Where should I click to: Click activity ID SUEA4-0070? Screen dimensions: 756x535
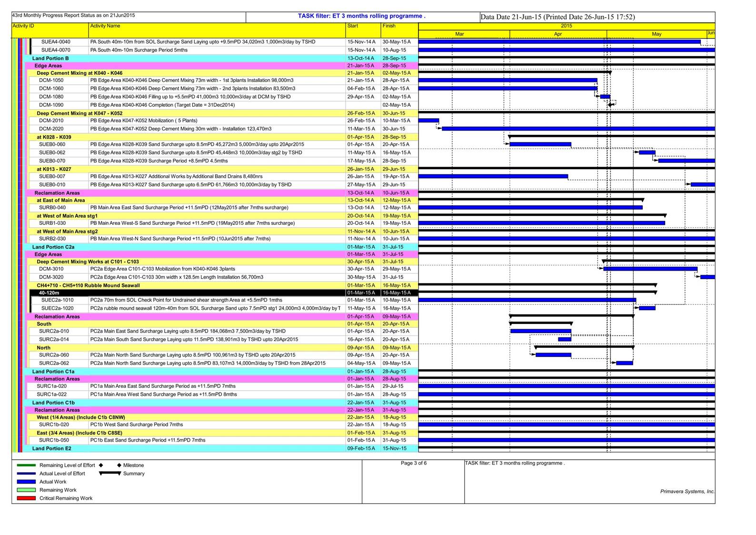point(56,50)
